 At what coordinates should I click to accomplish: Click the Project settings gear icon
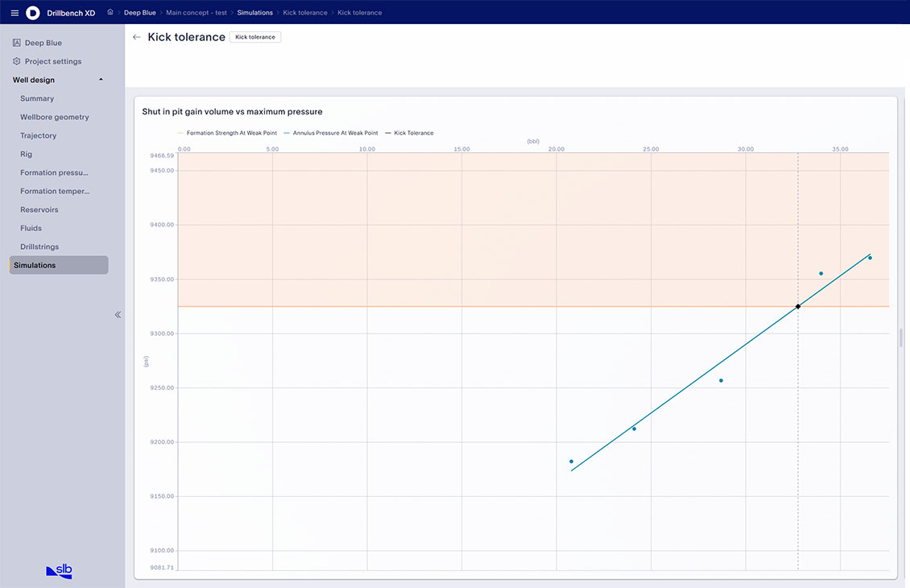[17, 61]
